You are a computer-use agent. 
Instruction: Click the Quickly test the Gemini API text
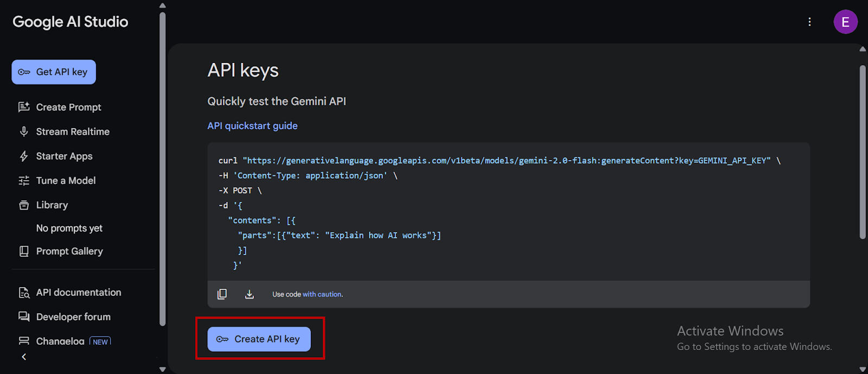pyautogui.click(x=277, y=102)
